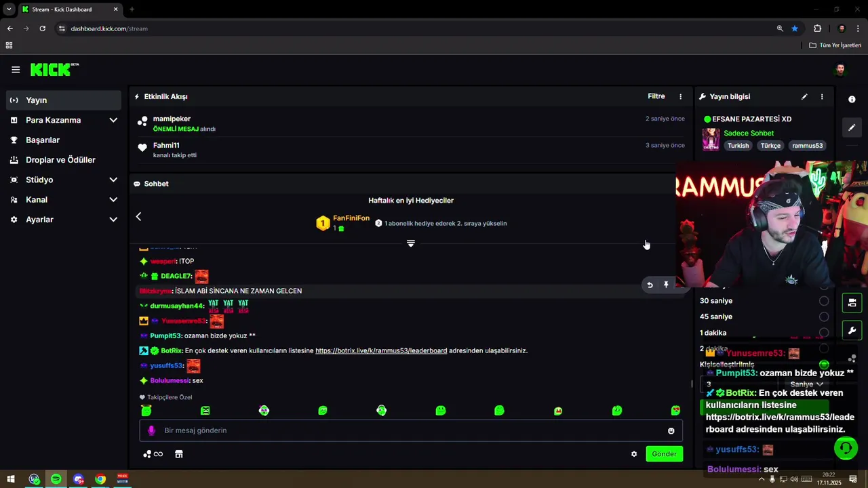Click the undo icon on chat message

pyautogui.click(x=650, y=285)
